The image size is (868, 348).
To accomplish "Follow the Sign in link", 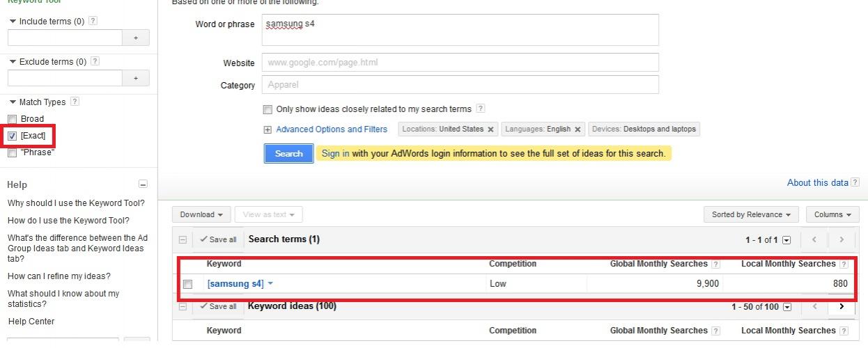I will 336,153.
